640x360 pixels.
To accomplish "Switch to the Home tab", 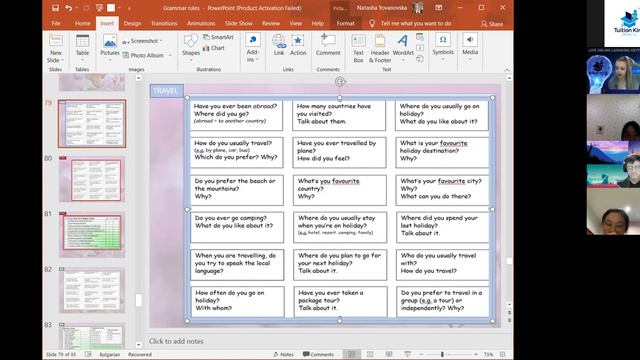I will [82, 23].
